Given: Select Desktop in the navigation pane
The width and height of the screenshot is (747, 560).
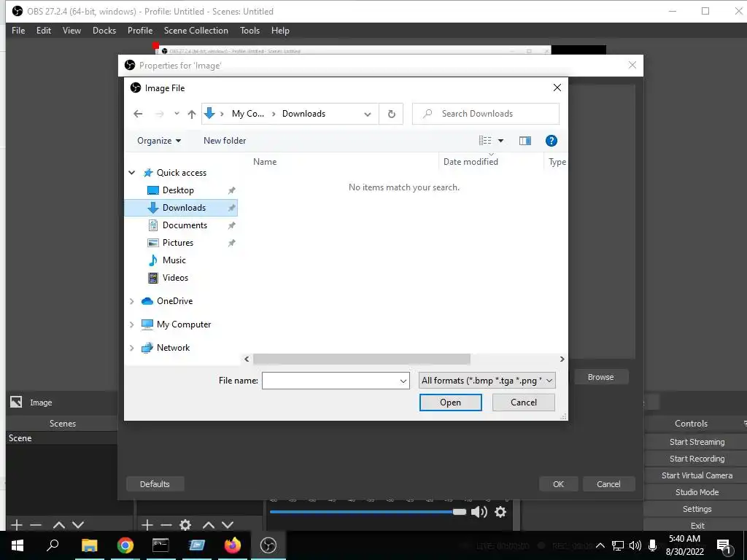Looking at the screenshot, I should click(x=178, y=190).
